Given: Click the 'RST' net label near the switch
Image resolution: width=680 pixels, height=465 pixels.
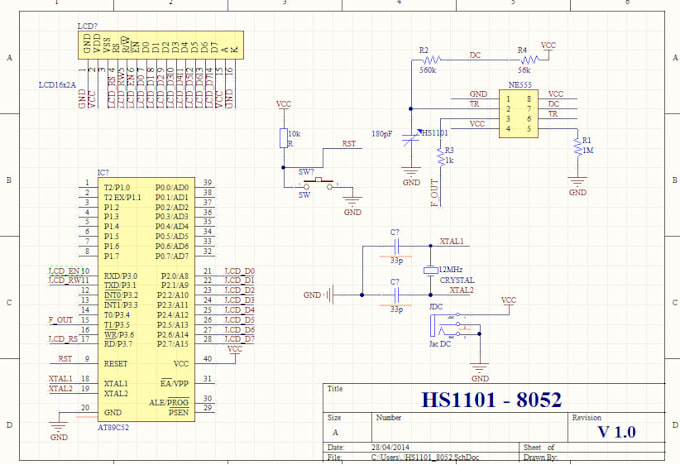Looking at the screenshot, I should point(349,144).
